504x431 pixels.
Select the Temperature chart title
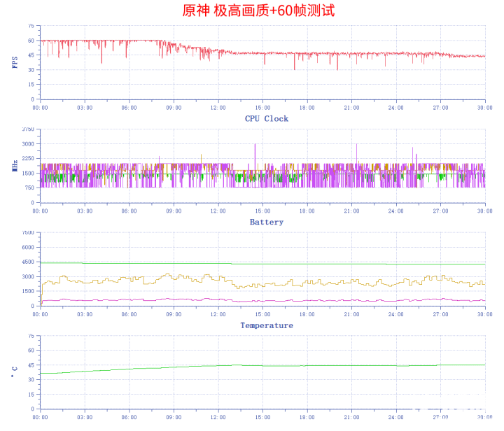(x=267, y=325)
